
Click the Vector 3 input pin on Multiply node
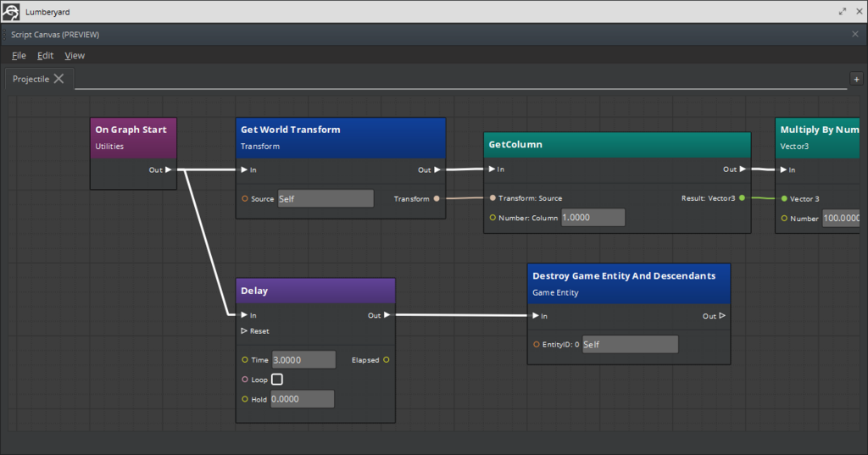pyautogui.click(x=784, y=199)
